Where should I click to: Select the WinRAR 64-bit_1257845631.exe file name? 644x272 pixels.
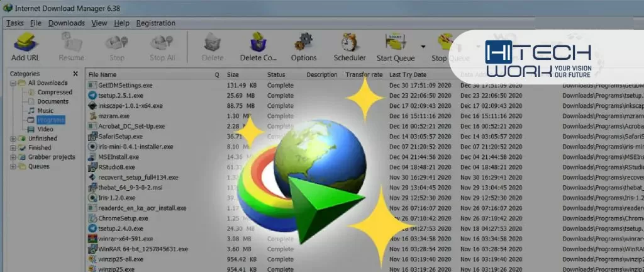pyautogui.click(x=143, y=249)
